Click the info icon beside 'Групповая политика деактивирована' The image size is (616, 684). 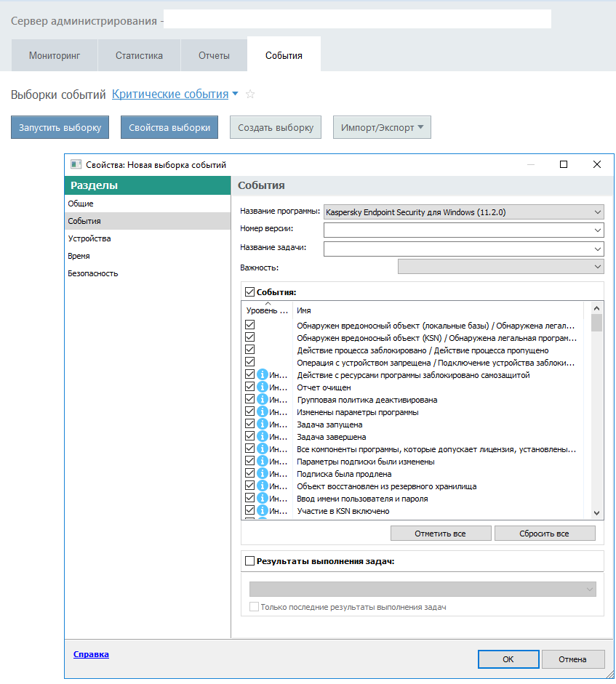tap(263, 400)
